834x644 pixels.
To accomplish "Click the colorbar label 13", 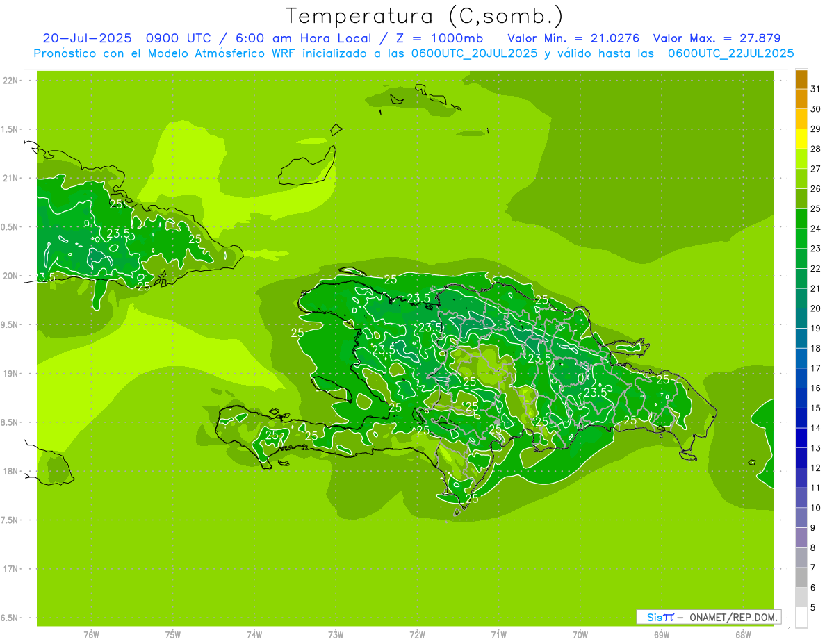I will click(816, 448).
